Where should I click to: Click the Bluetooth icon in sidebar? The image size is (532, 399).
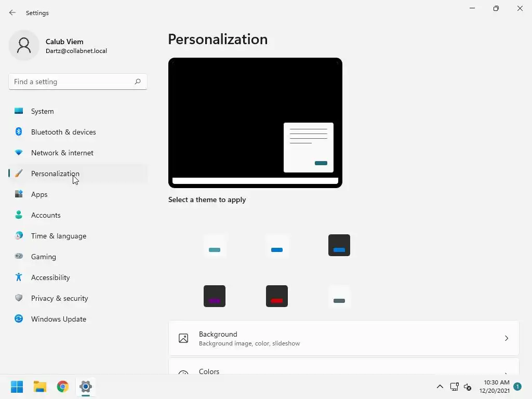pyautogui.click(x=19, y=131)
